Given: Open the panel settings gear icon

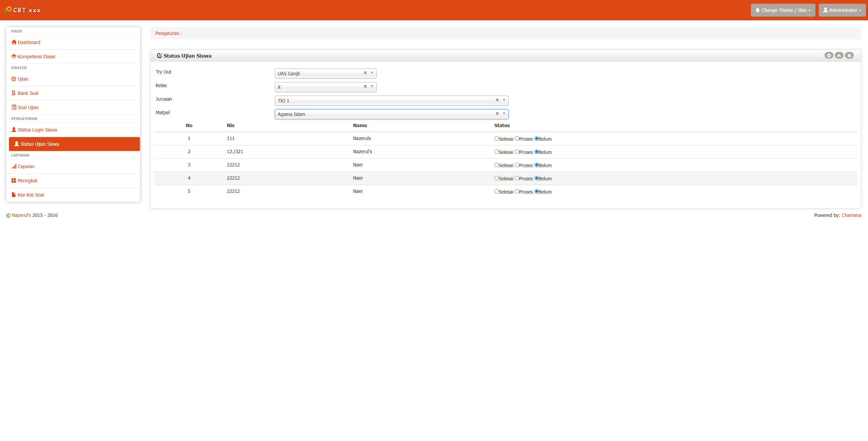Looking at the screenshot, I should click(x=829, y=55).
